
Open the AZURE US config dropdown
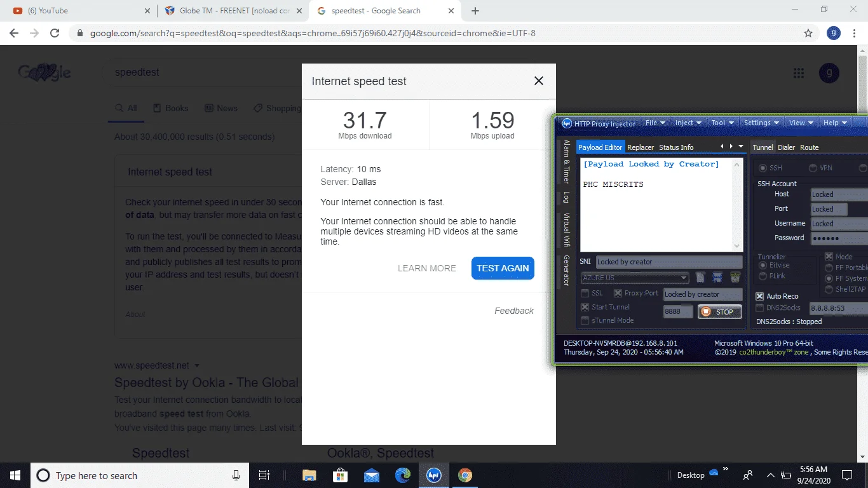pyautogui.click(x=635, y=278)
